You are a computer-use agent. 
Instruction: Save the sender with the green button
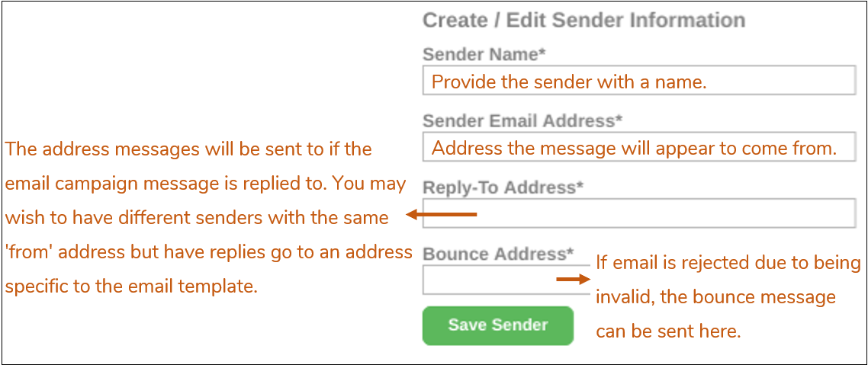[497, 325]
